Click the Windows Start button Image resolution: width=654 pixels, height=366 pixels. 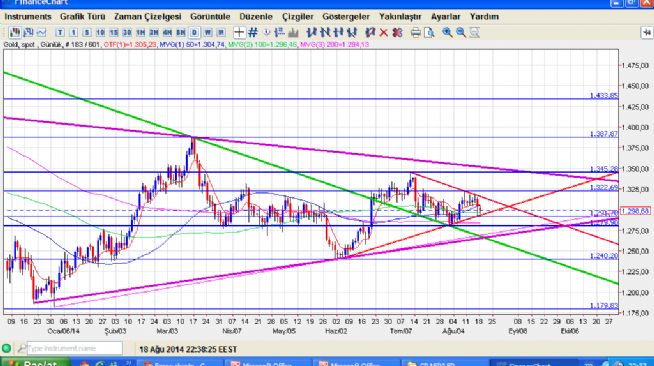click(x=35, y=362)
